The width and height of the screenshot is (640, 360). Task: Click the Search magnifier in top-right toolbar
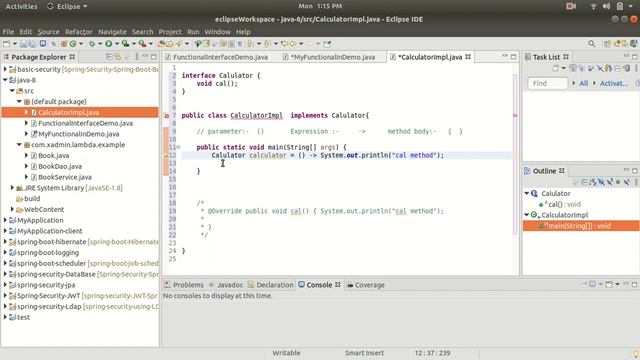coord(591,44)
